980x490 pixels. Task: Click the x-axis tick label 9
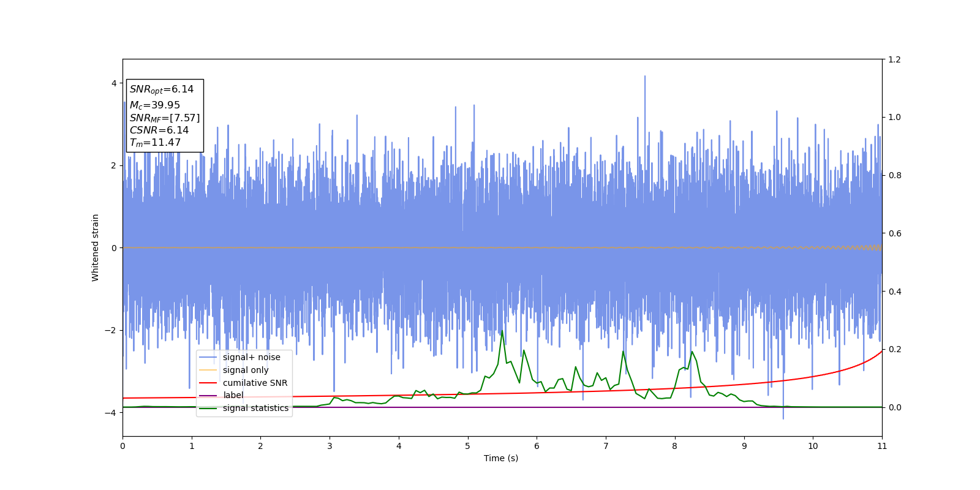pos(744,446)
